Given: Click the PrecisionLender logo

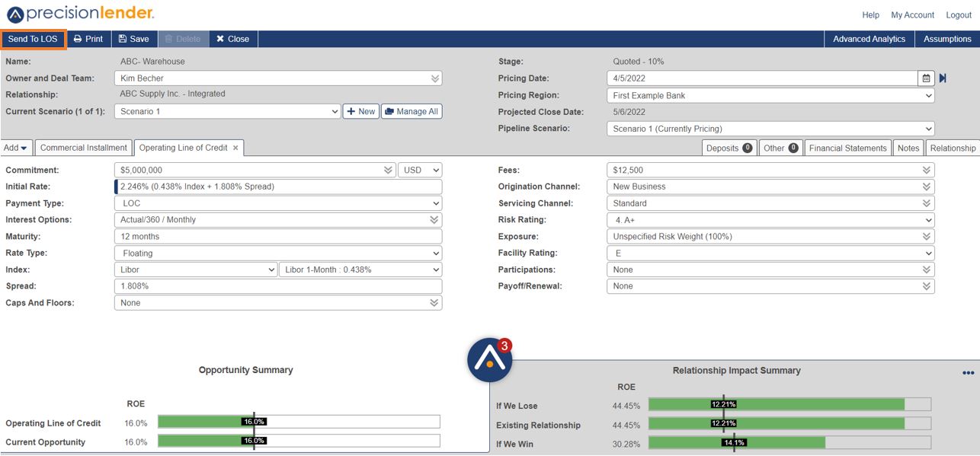Looking at the screenshot, I should pyautogui.click(x=80, y=13).
